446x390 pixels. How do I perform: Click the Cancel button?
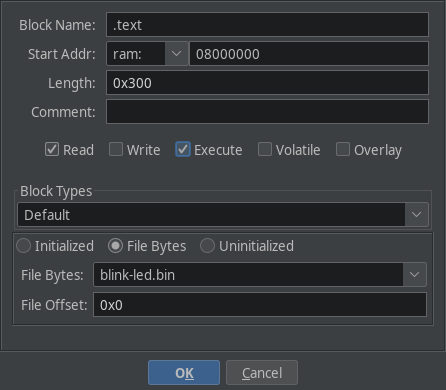coord(262,373)
